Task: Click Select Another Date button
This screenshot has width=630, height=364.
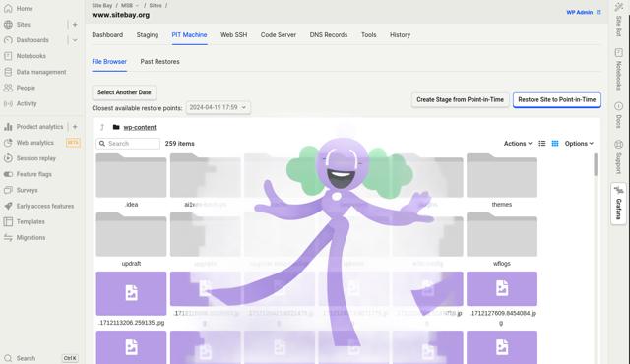Action: pyautogui.click(x=124, y=92)
